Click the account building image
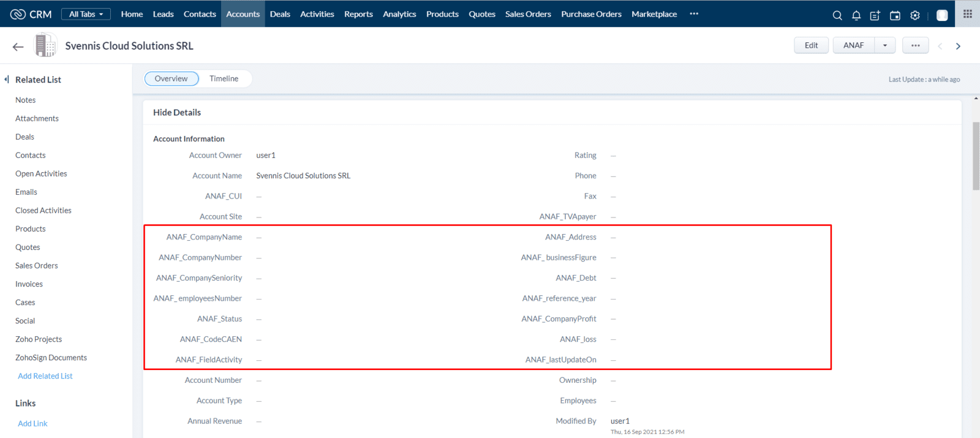 click(x=45, y=45)
